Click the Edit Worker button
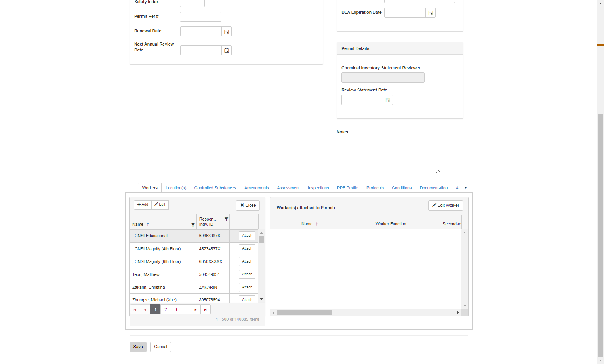This screenshot has width=604, height=364. [x=446, y=206]
